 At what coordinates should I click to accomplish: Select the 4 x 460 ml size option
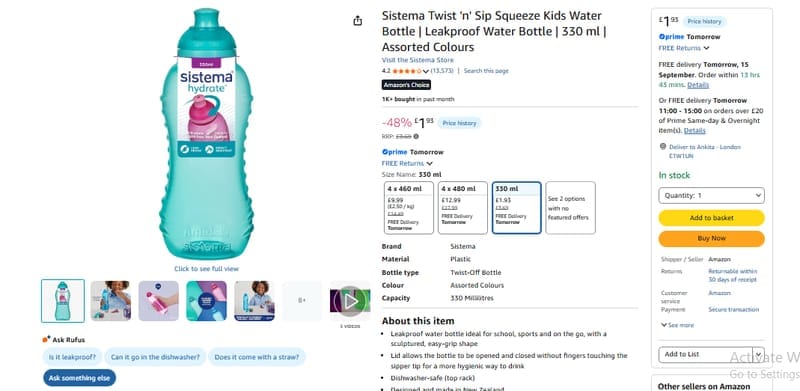[409, 208]
